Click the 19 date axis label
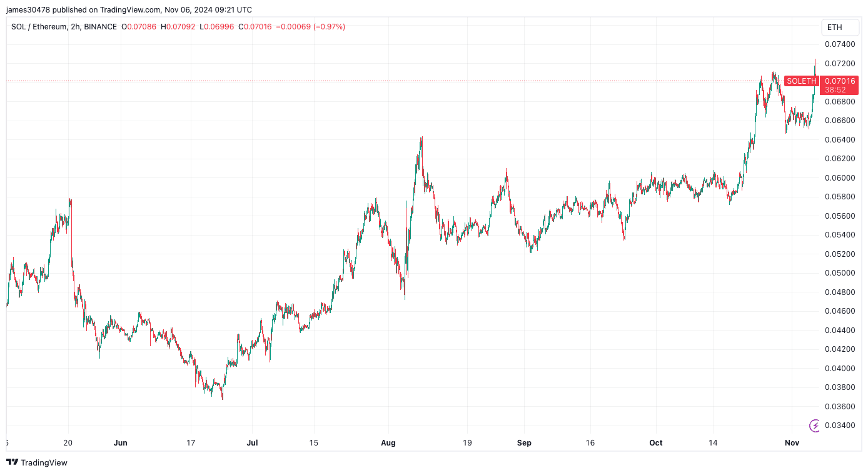This screenshot has height=473, width=868. pos(467,443)
